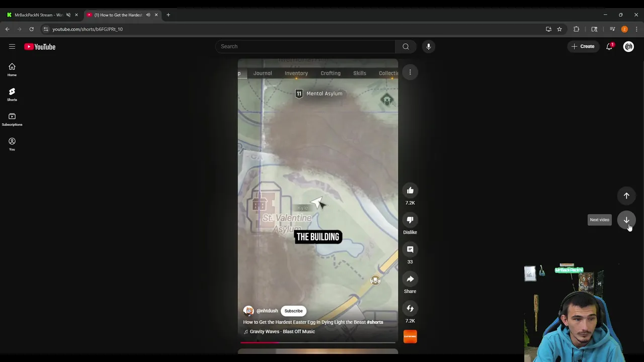Select the How to Get the Hardest tab

click(118, 15)
